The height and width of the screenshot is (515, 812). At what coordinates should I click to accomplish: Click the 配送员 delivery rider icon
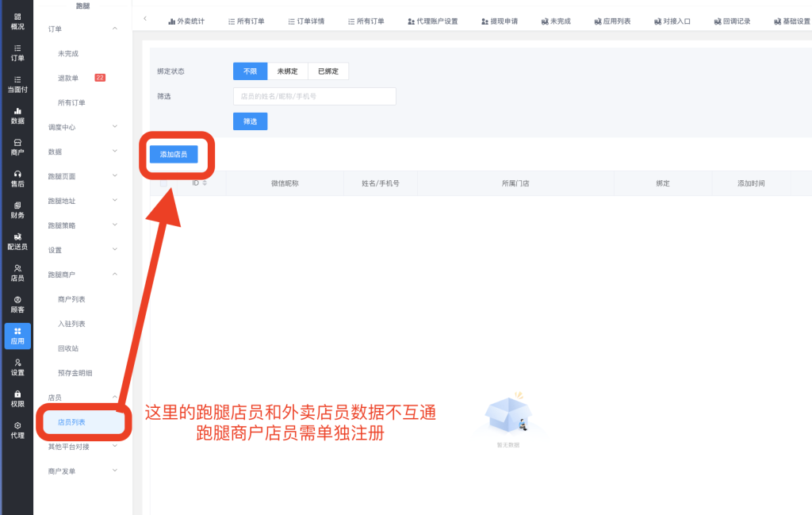[17, 241]
